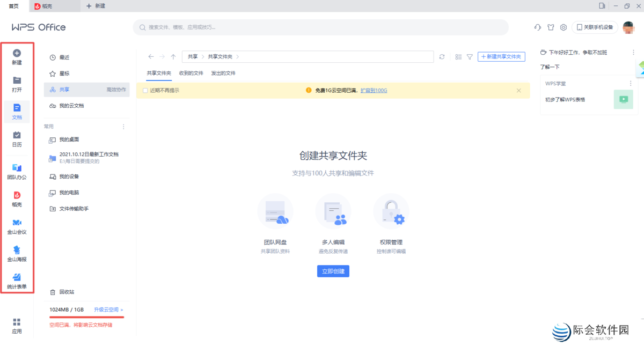This screenshot has height=346, width=644.
Task: Open the 常用 section more options
Action: (x=123, y=127)
